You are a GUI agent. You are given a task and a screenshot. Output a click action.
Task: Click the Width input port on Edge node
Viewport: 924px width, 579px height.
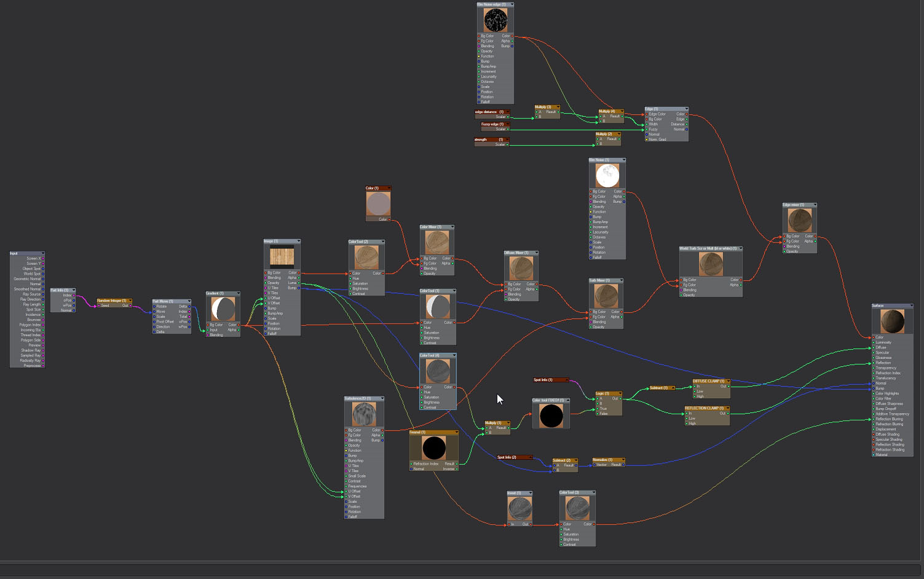pos(646,124)
